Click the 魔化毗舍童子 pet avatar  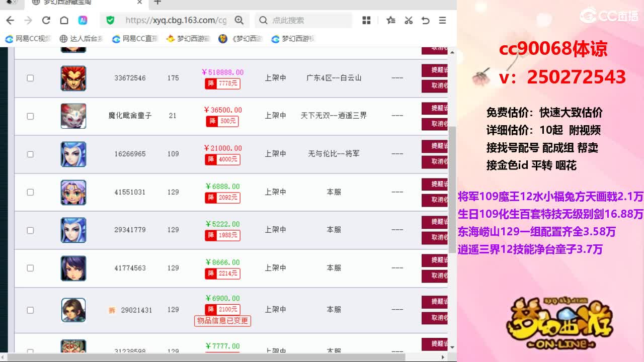point(73,116)
